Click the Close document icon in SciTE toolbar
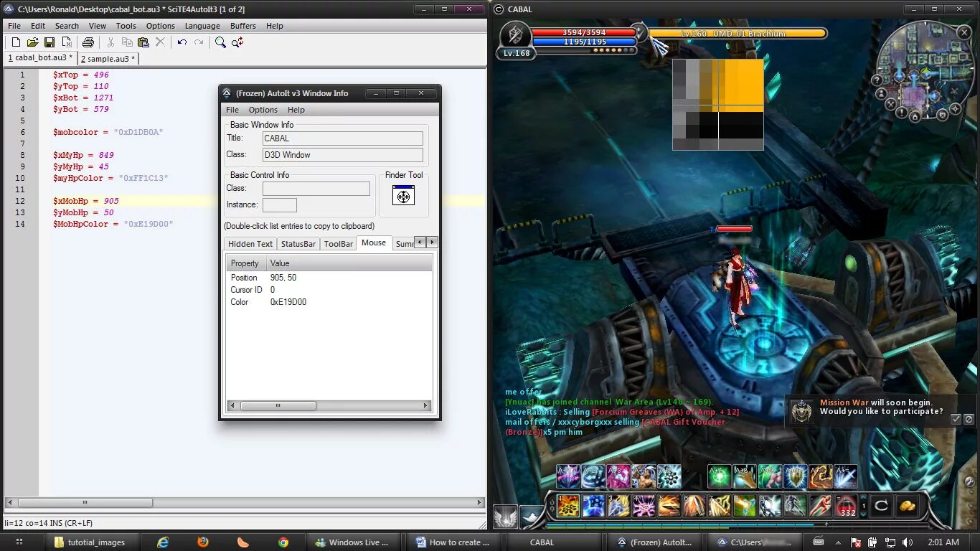This screenshot has height=551, width=980. click(66, 42)
